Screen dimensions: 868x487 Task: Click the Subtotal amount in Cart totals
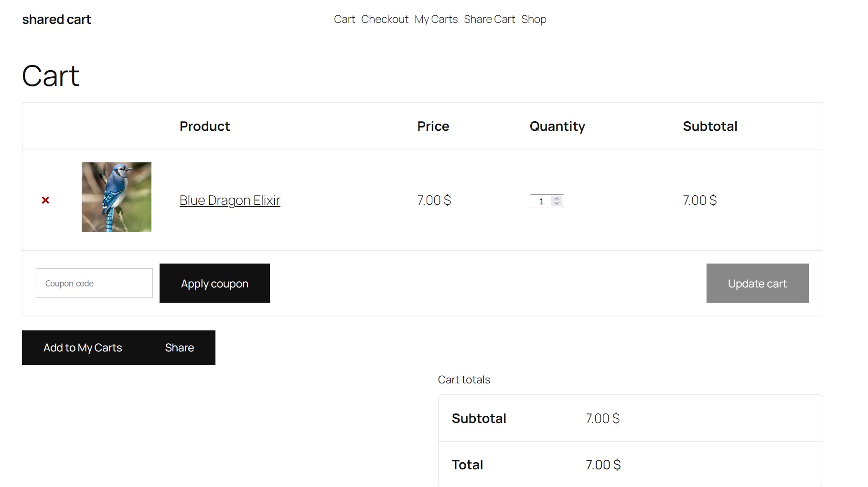point(602,418)
